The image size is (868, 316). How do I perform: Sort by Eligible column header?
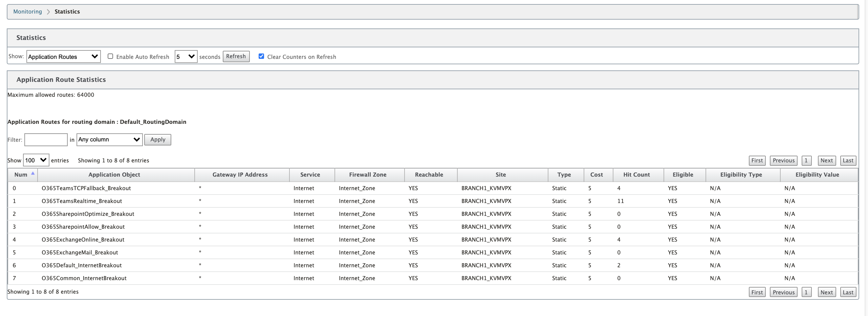[685, 175]
